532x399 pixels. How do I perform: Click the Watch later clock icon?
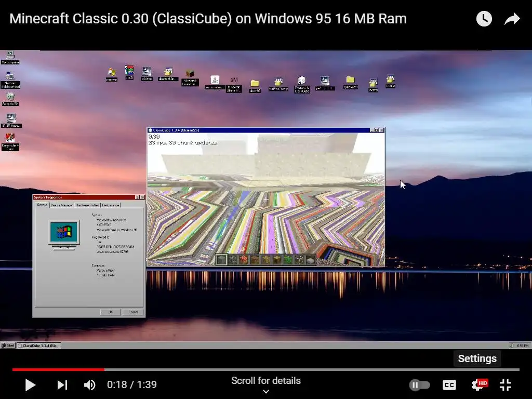point(484,19)
